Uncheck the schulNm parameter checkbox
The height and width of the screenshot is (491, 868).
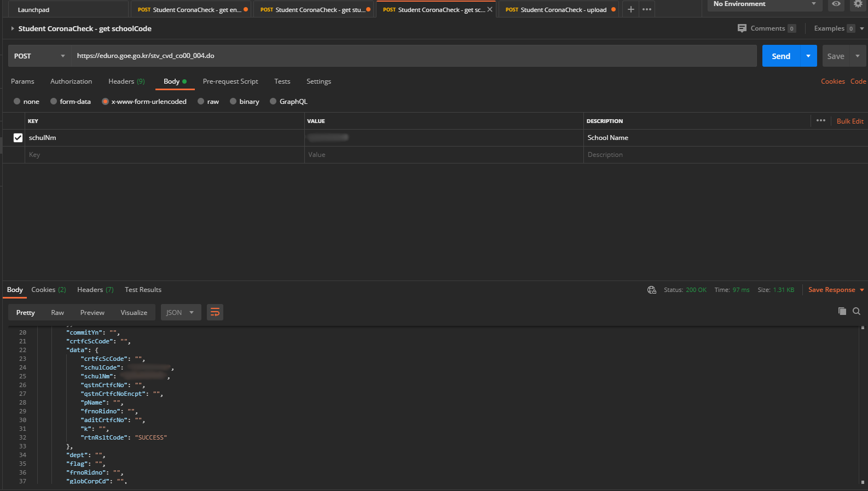[18, 138]
